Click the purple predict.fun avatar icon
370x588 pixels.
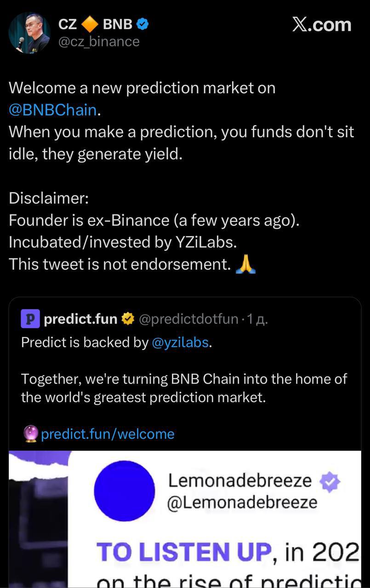(x=30, y=319)
